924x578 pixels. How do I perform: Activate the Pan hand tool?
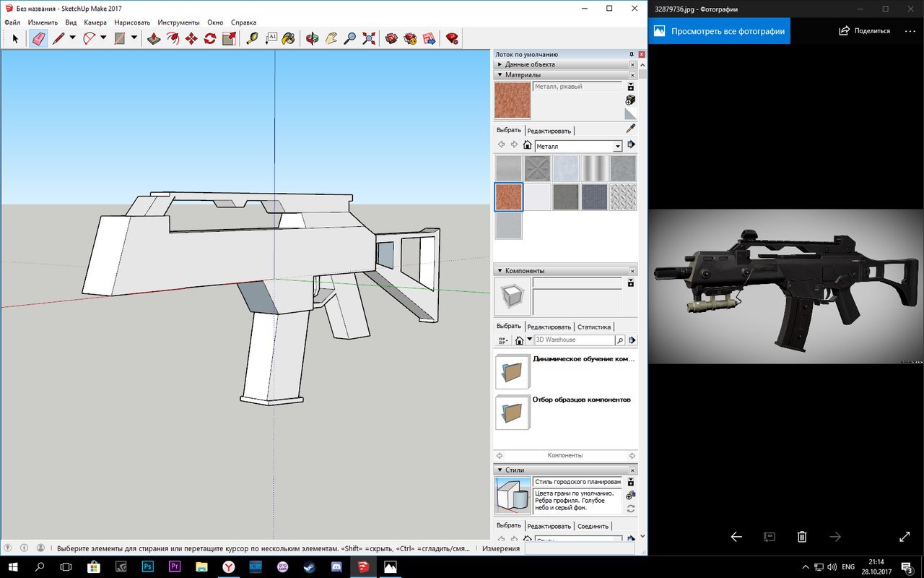point(331,38)
